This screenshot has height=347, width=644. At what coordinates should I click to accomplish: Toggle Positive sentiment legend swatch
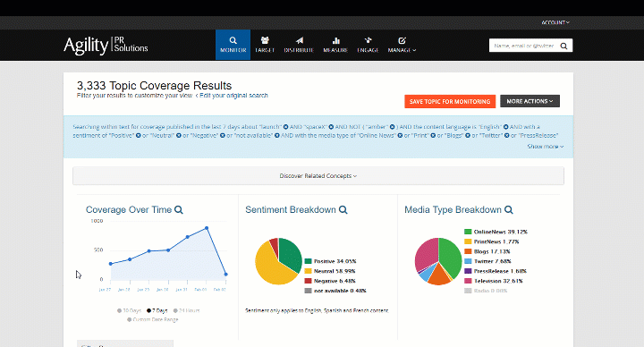click(x=308, y=261)
